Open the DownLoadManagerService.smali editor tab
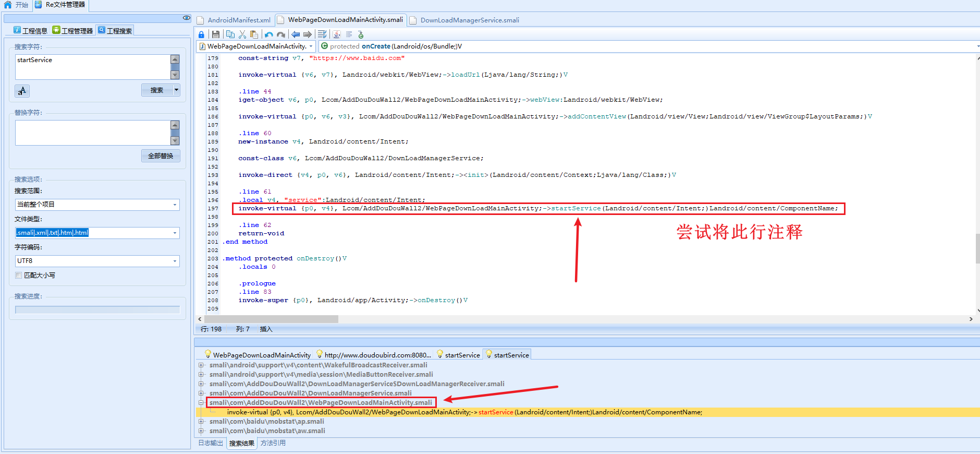 (465, 20)
